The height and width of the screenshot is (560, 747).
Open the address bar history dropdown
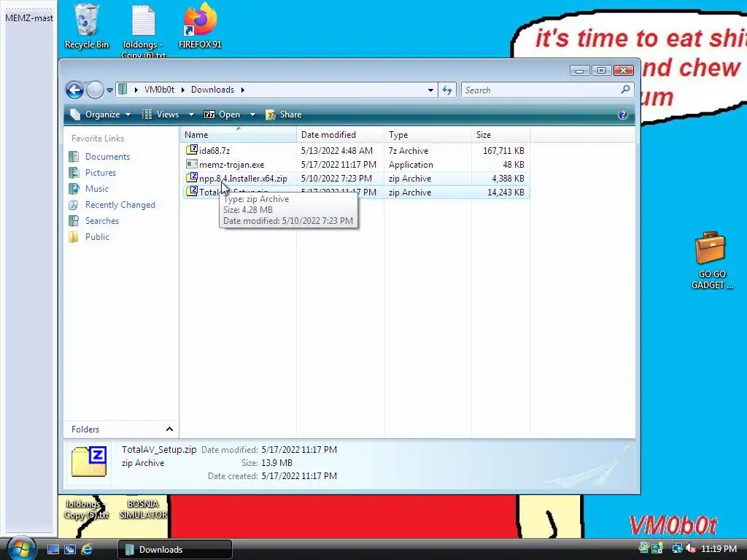[430, 90]
